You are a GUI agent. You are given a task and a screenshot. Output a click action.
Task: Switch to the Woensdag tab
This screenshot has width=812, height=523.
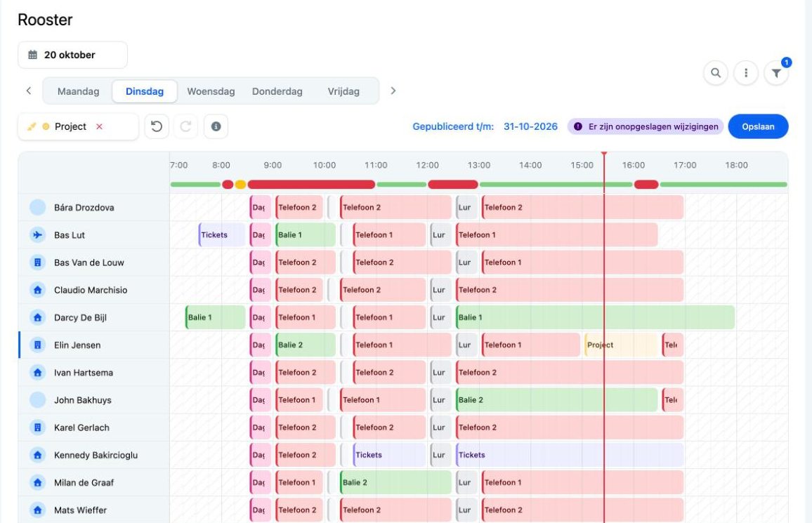[211, 91]
